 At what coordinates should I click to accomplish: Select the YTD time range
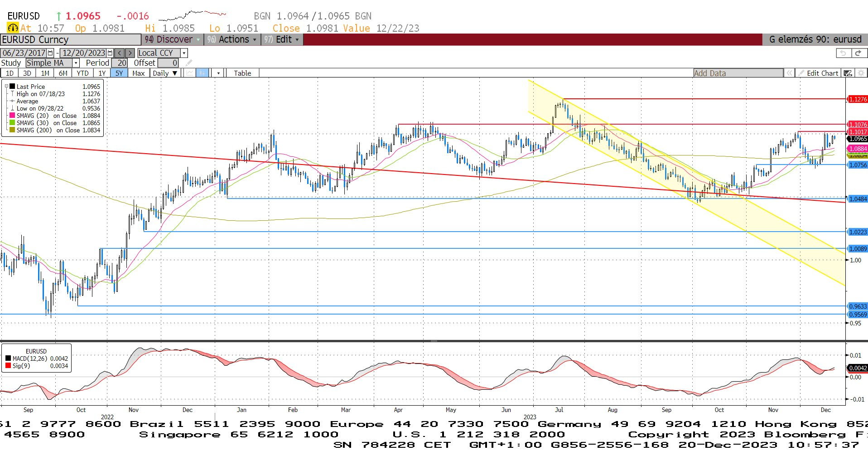coord(82,73)
